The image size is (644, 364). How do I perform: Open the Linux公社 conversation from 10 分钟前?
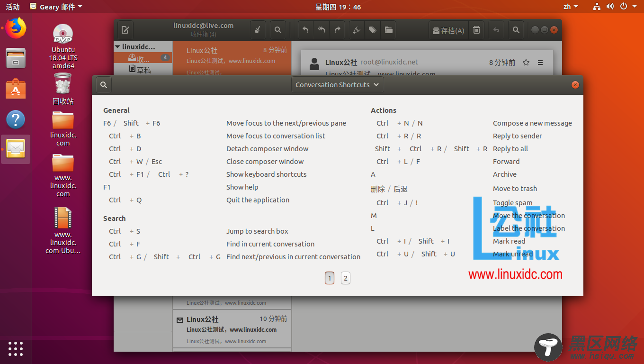click(232, 330)
